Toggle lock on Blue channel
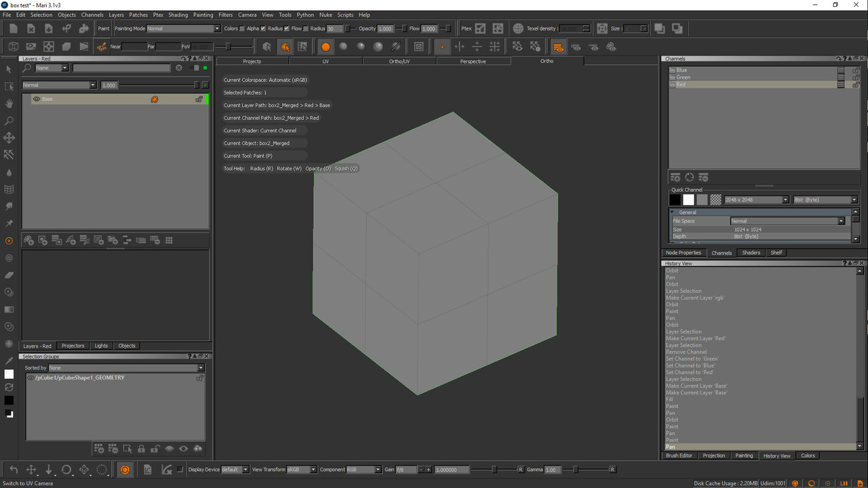 pos(856,70)
